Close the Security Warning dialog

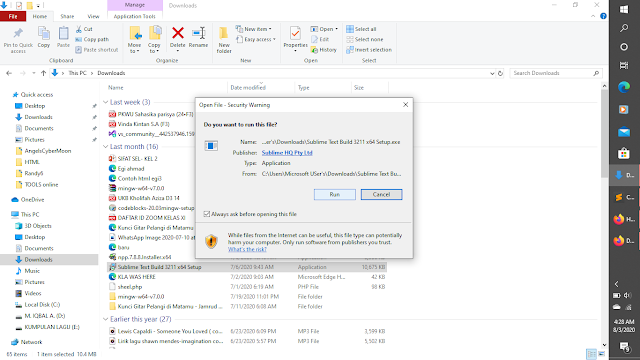(405, 104)
